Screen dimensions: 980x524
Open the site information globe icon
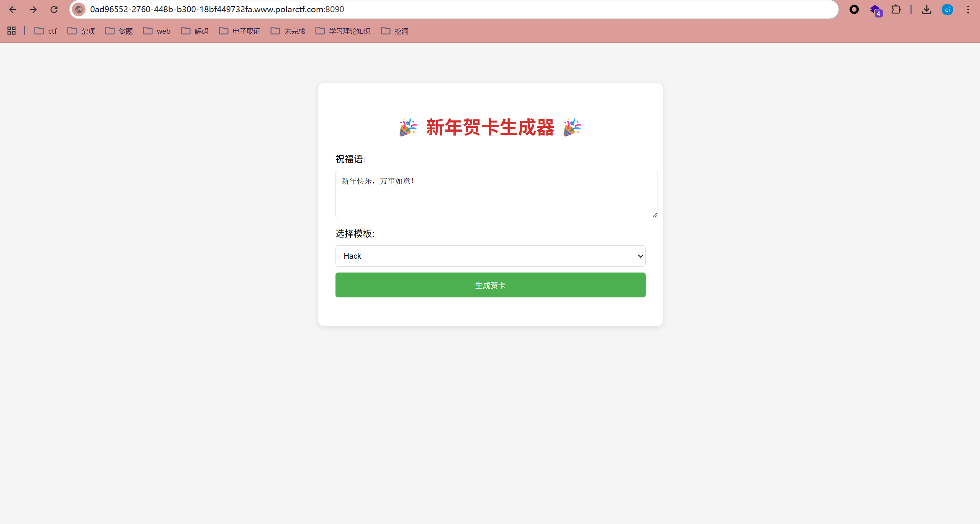(x=79, y=10)
